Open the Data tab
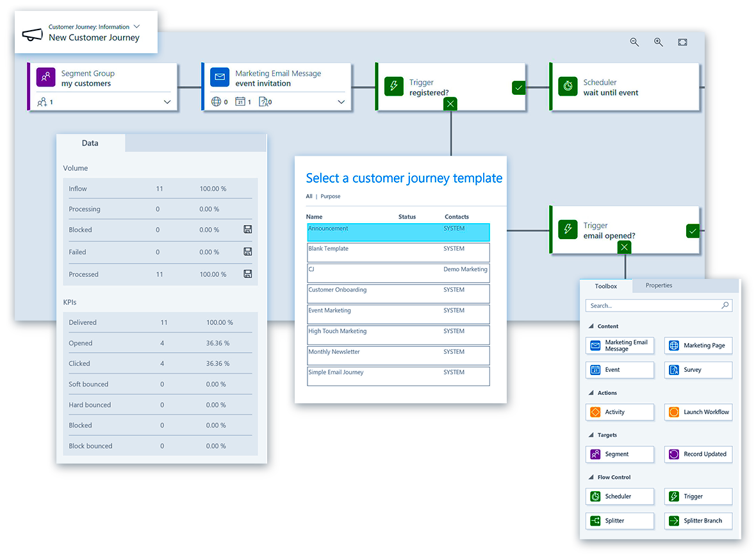Image resolution: width=756 pixels, height=554 pixels. [x=90, y=143]
